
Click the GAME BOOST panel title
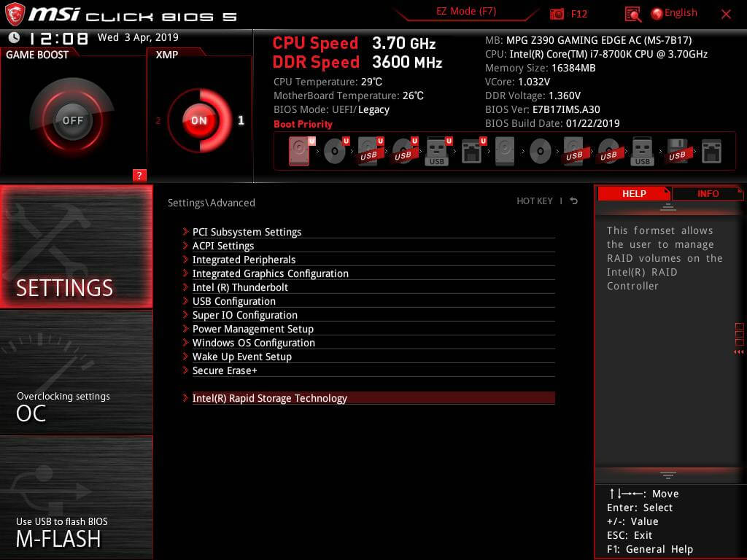[37, 55]
